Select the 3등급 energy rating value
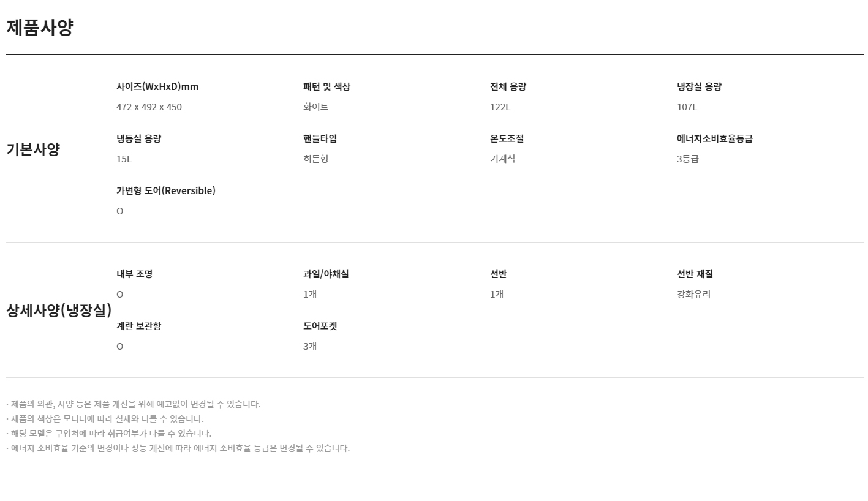Screen dimensions: 868x501 [687, 159]
